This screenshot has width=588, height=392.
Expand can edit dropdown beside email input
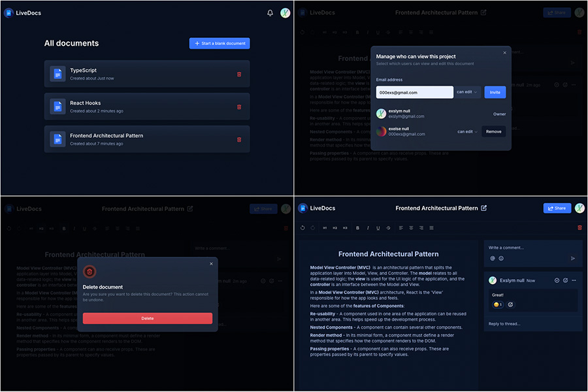(467, 92)
